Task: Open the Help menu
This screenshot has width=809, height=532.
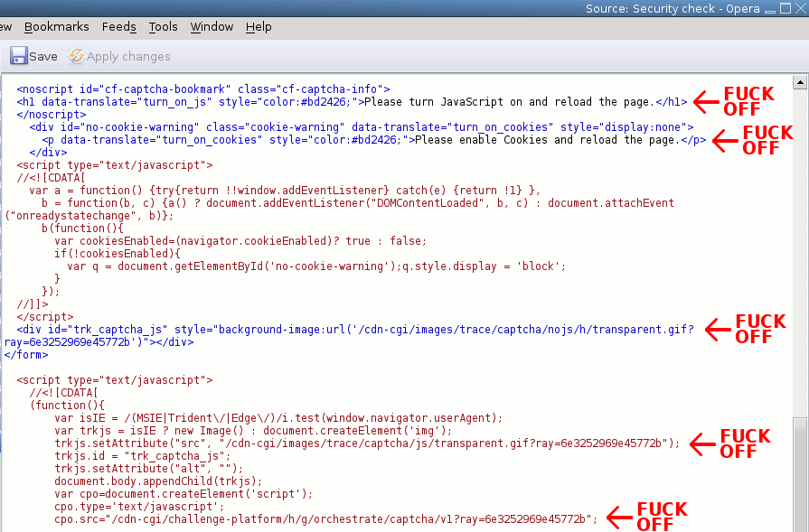Action: [259, 27]
